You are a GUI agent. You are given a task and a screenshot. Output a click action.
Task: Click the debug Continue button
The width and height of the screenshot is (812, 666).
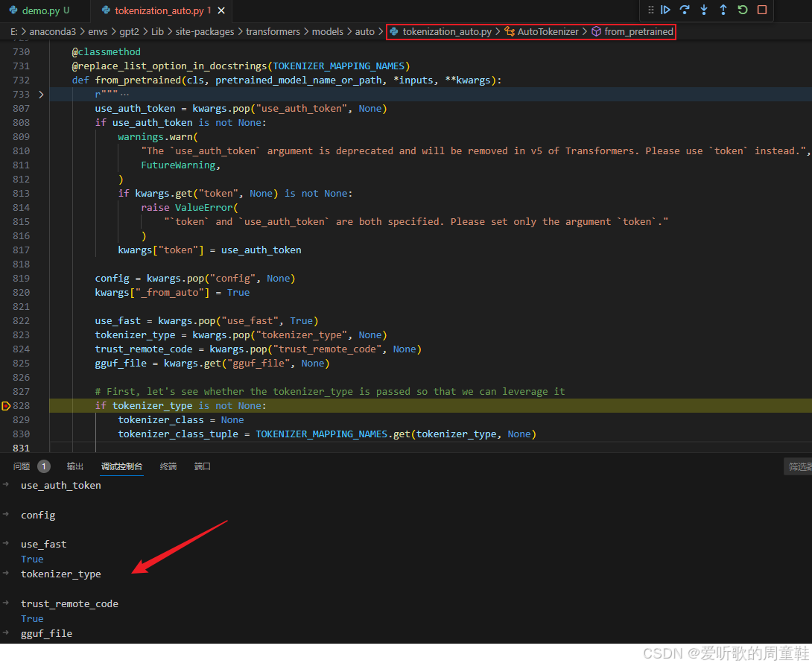[x=665, y=10]
